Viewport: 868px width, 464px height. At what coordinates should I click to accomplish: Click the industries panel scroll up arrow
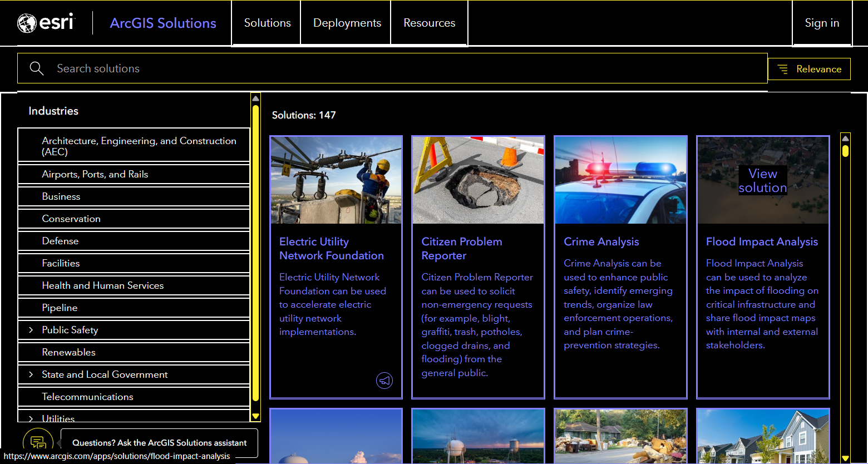point(255,98)
